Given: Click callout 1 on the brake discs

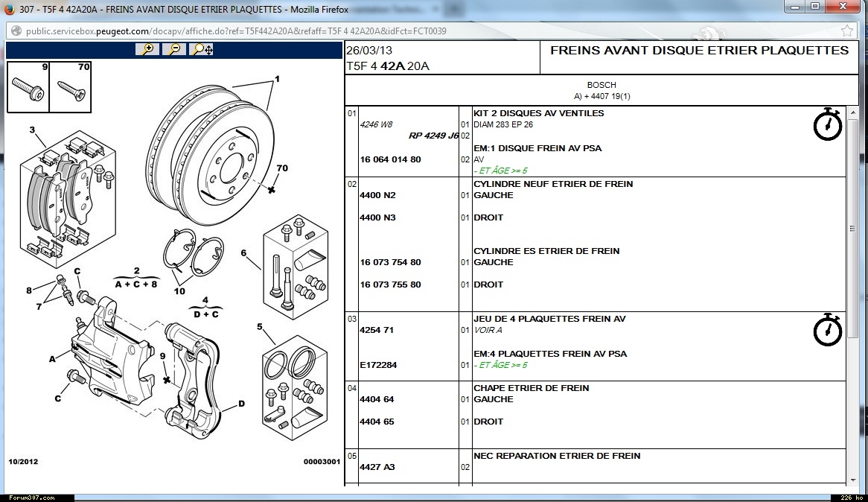Looking at the screenshot, I should click(278, 79).
